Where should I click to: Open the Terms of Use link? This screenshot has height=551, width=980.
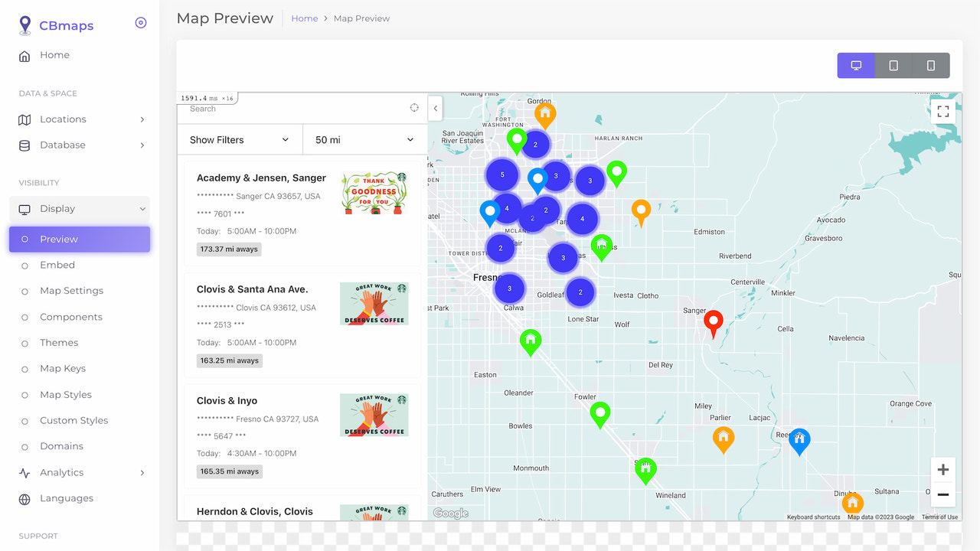click(x=939, y=517)
